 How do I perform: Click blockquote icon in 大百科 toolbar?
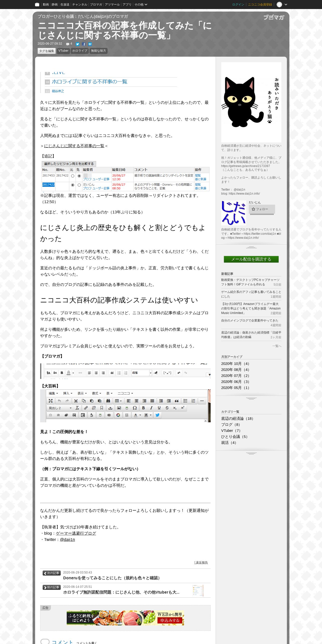click(177, 401)
